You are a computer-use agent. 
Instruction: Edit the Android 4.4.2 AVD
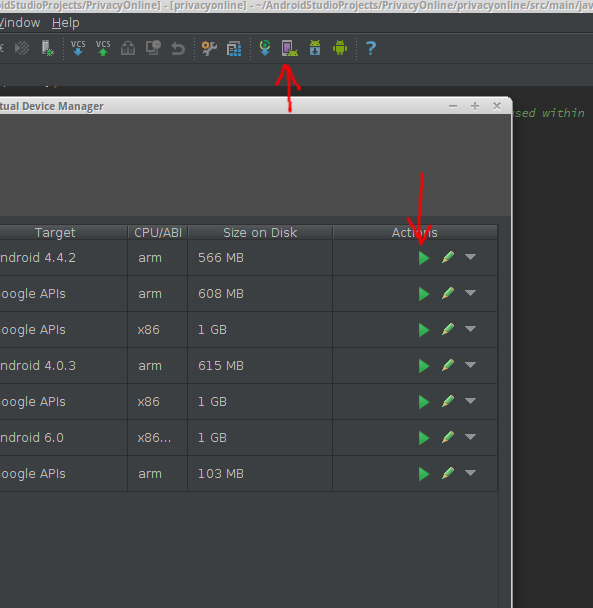pos(448,257)
